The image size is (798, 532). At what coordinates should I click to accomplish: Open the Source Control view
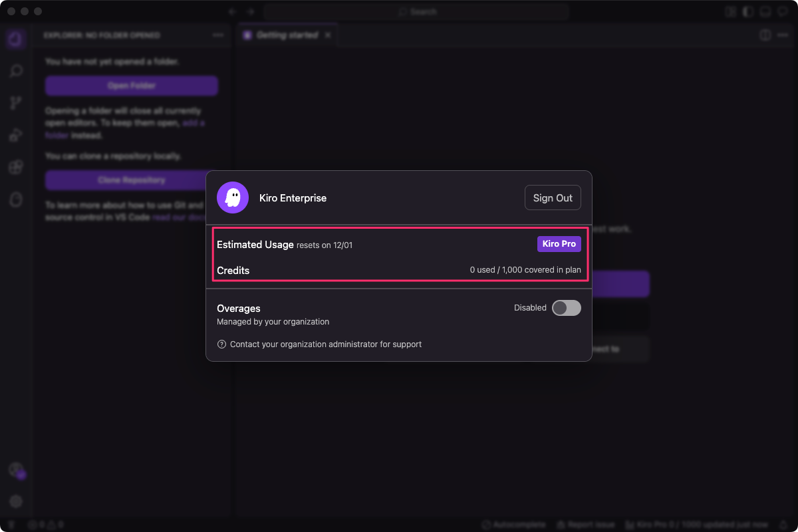click(x=16, y=103)
